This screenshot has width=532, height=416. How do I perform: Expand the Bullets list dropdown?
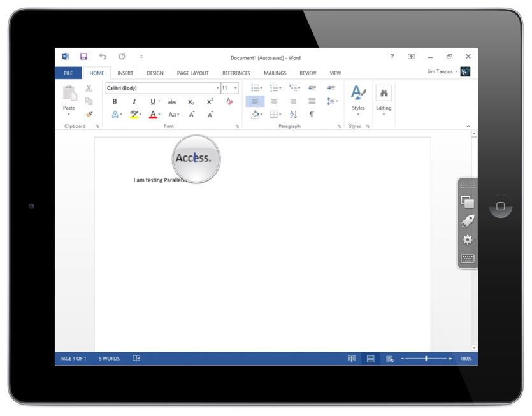[261, 88]
